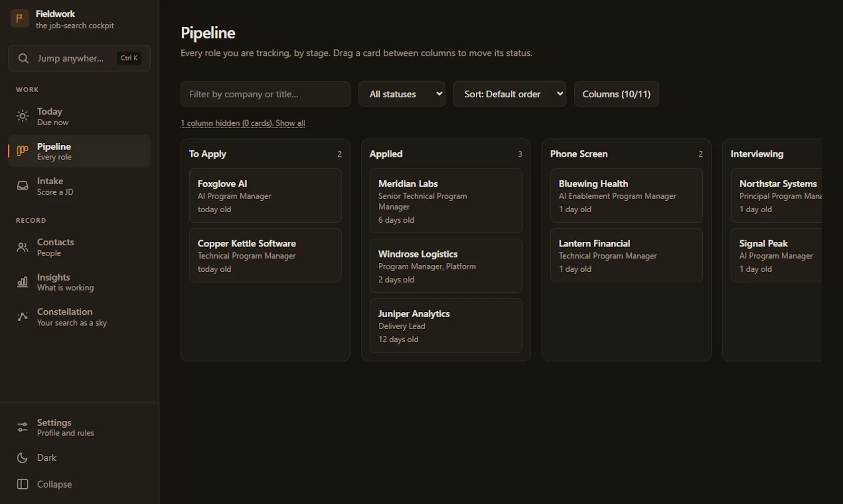
Task: Click the Filter by company or title field
Action: click(265, 94)
